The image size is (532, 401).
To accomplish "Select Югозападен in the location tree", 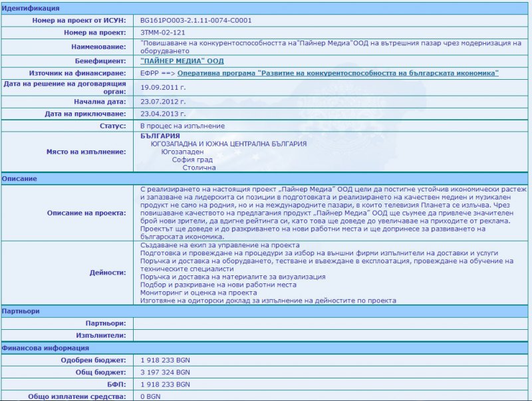I will pos(184,152).
